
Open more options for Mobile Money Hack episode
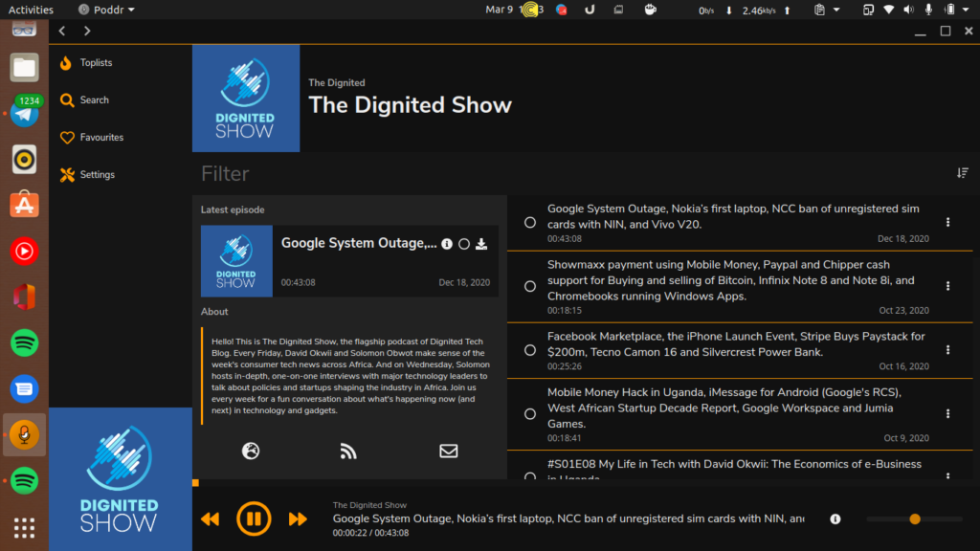click(x=948, y=413)
